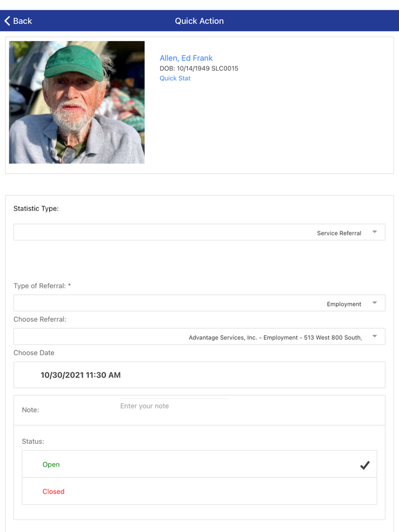Click the back chevron icon in the header
Viewport: 399px width, 532px height.
pos(8,20)
